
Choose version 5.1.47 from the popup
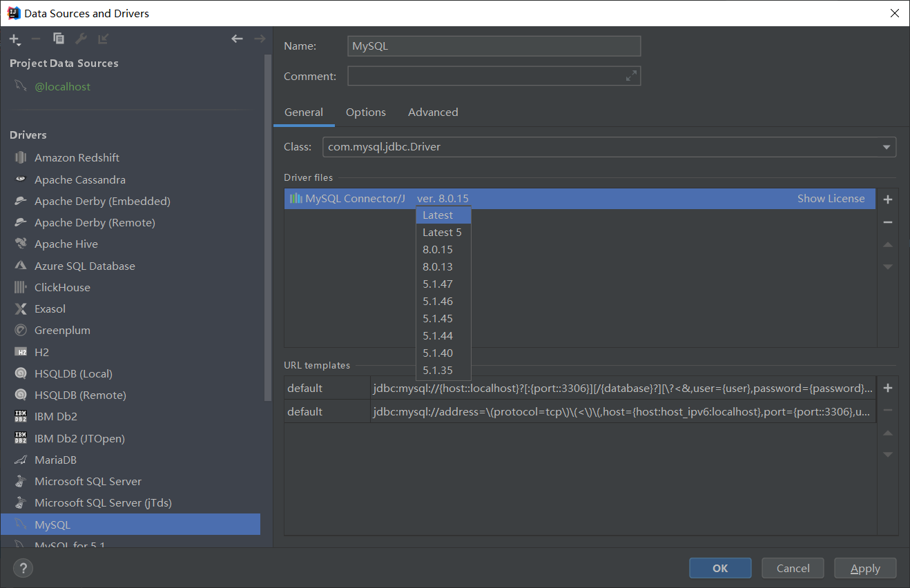443,284
